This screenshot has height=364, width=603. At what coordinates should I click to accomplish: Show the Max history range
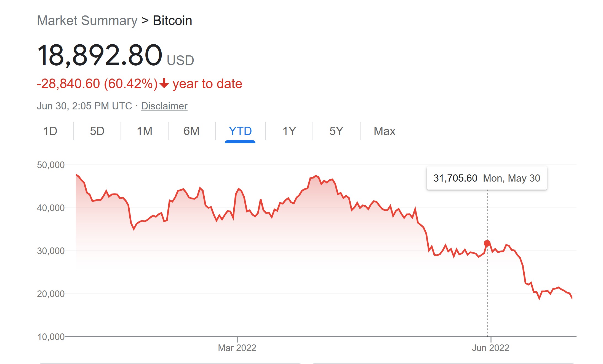(384, 131)
